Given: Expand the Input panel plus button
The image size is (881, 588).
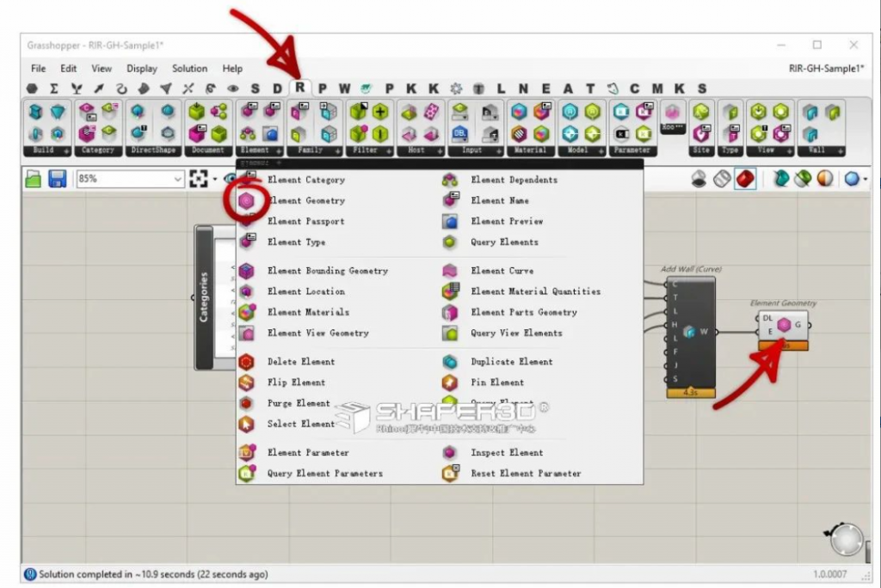Looking at the screenshot, I should click(498, 151).
